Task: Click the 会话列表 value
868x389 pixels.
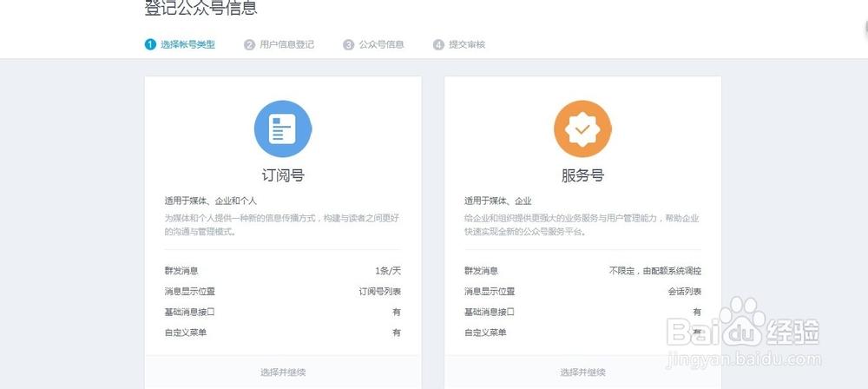Action: pyautogui.click(x=684, y=292)
